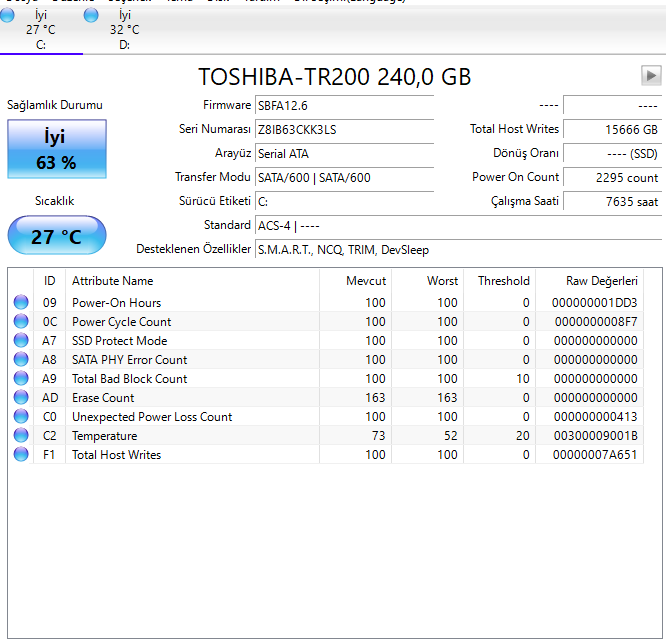Select Total Host Writes name in attribute table
This screenshot has height=640, width=666.
pos(116,455)
